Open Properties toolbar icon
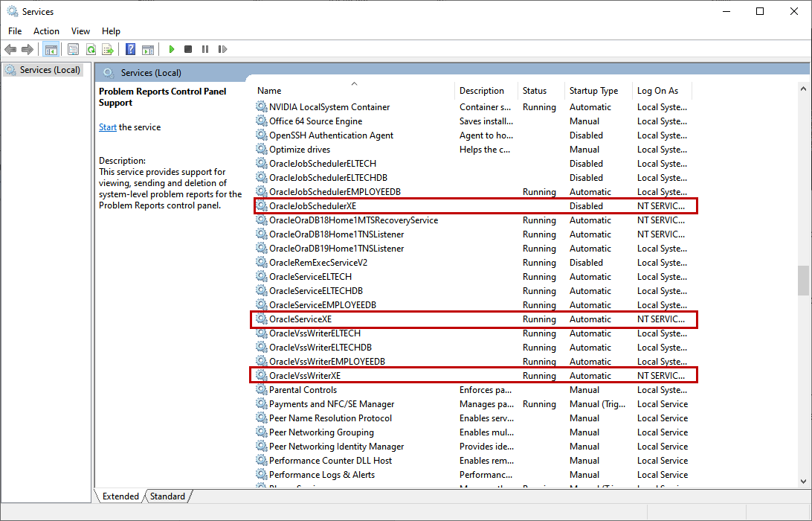The height and width of the screenshot is (521, 812). (x=73, y=49)
